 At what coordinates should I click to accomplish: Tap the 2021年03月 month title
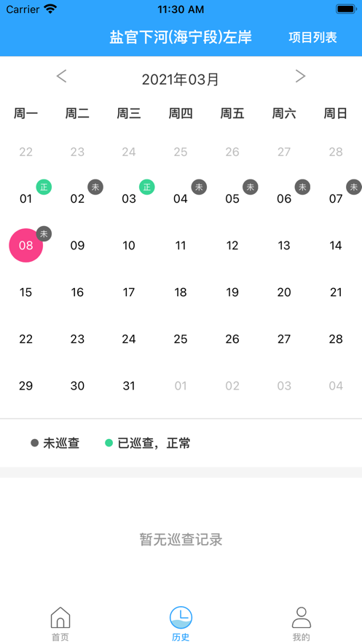[x=181, y=79]
